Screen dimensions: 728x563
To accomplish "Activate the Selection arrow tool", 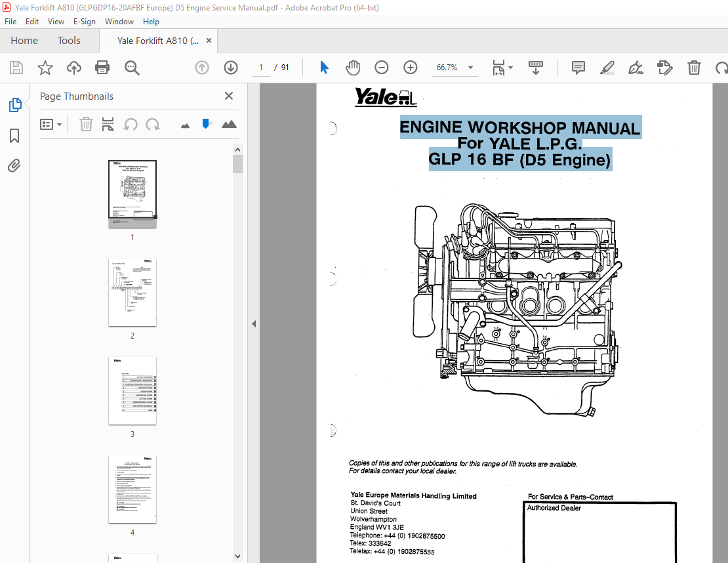I will click(x=324, y=68).
